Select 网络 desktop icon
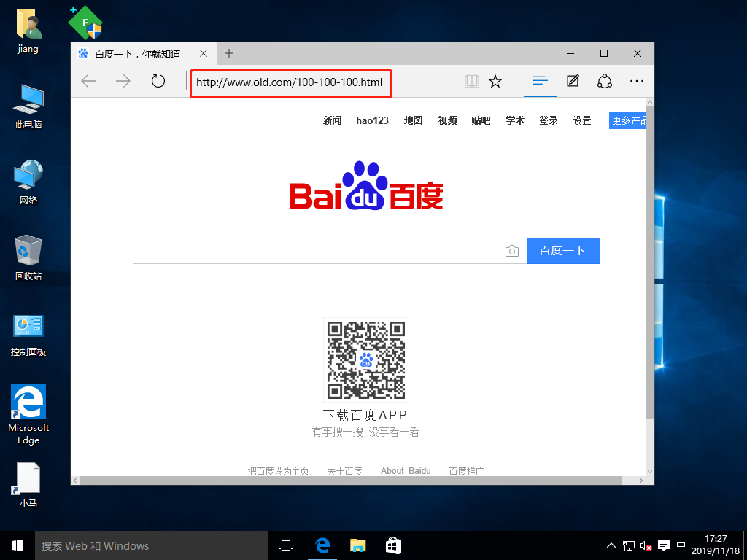Image resolution: width=747 pixels, height=560 pixels. [x=28, y=182]
